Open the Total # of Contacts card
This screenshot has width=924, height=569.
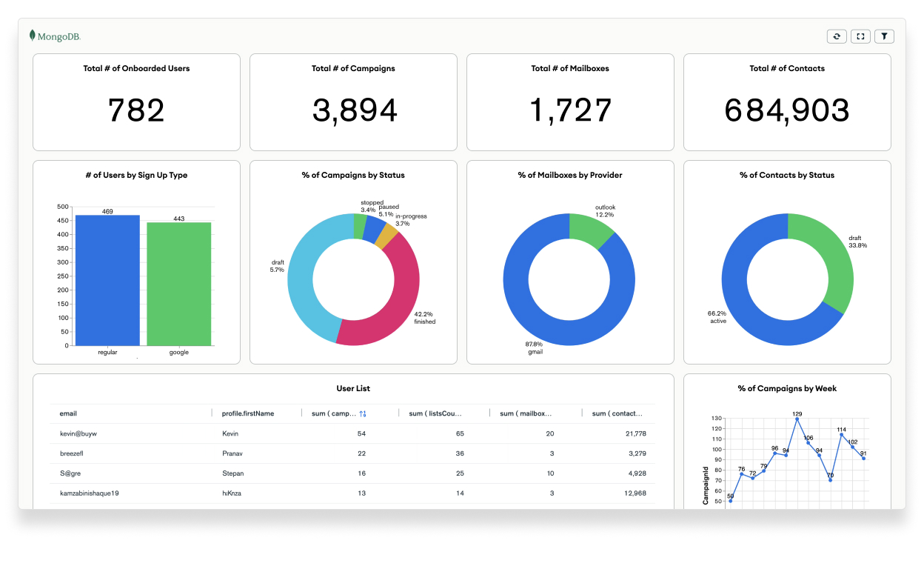pos(787,102)
